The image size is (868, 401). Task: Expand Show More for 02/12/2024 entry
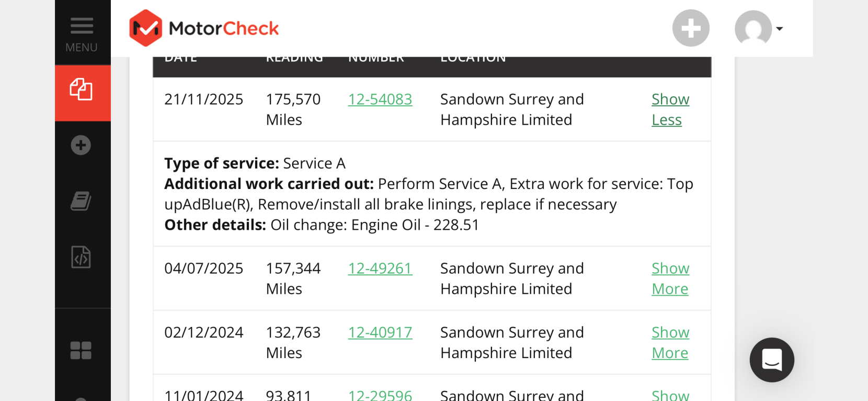(670, 342)
